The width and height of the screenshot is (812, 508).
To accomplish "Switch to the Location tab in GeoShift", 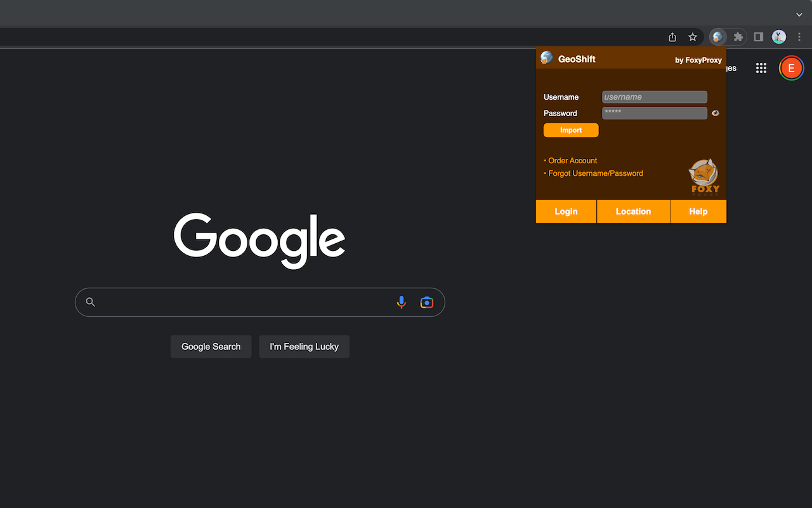I will point(633,211).
